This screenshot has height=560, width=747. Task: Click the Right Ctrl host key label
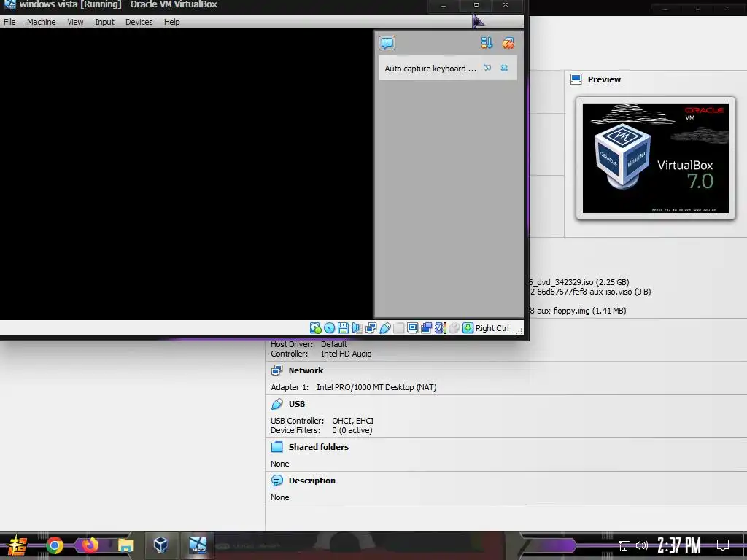[492, 328]
